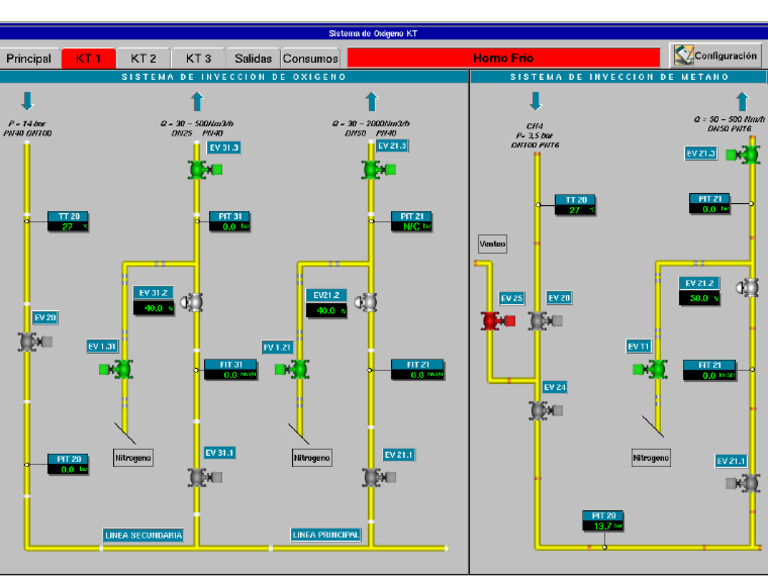
Task: Click the up arrow above oxygen DN50 PN40 line
Action: tap(372, 101)
